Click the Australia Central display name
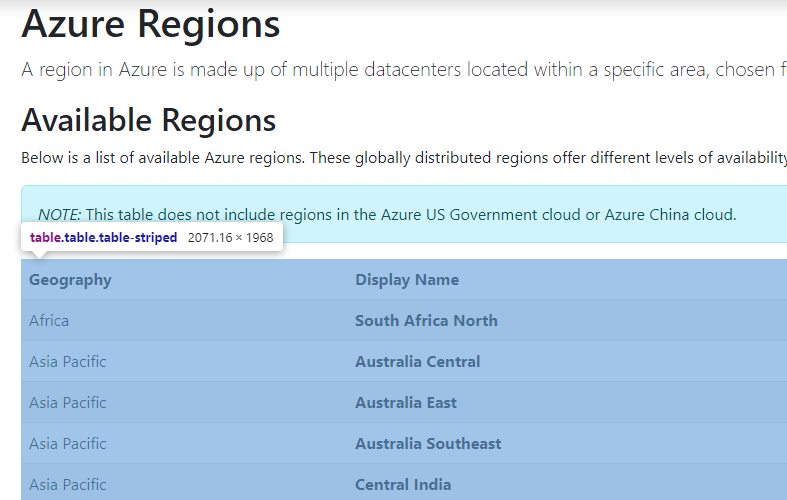 pyautogui.click(x=418, y=361)
